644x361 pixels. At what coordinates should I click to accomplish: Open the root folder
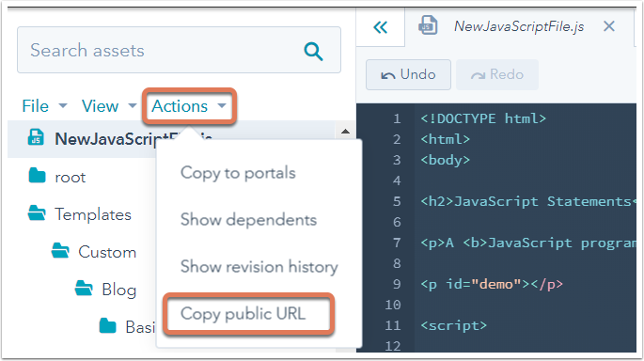click(71, 177)
